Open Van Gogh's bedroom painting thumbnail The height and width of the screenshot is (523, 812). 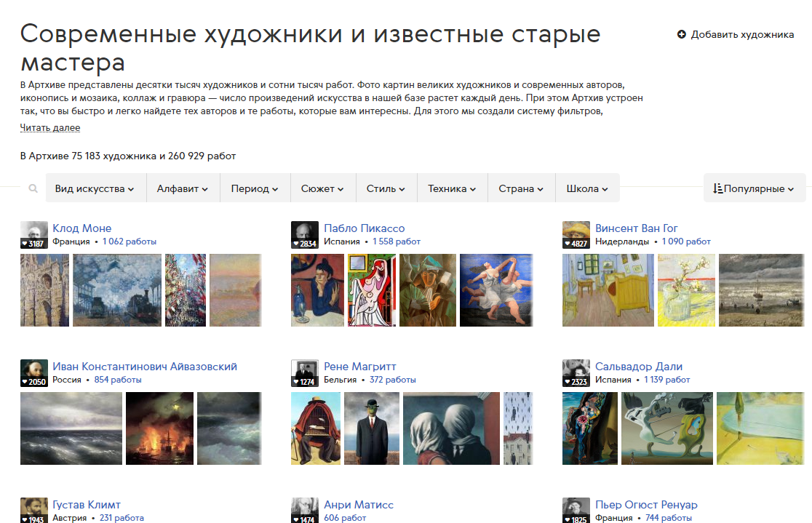click(x=608, y=290)
